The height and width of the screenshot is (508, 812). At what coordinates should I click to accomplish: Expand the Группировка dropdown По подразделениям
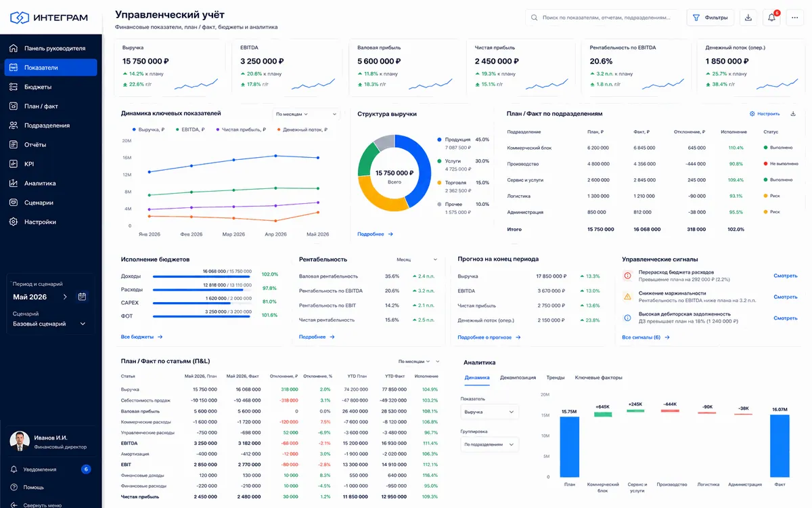(490, 444)
